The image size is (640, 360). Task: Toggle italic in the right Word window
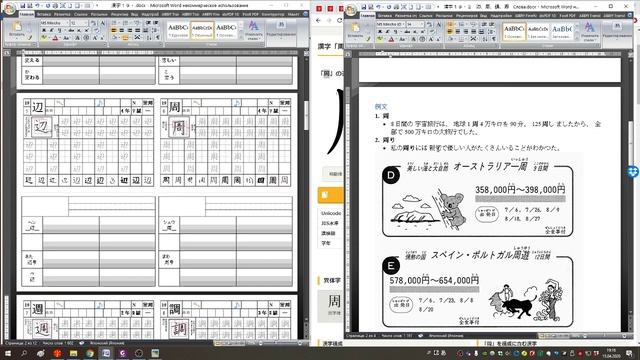(x=387, y=31)
